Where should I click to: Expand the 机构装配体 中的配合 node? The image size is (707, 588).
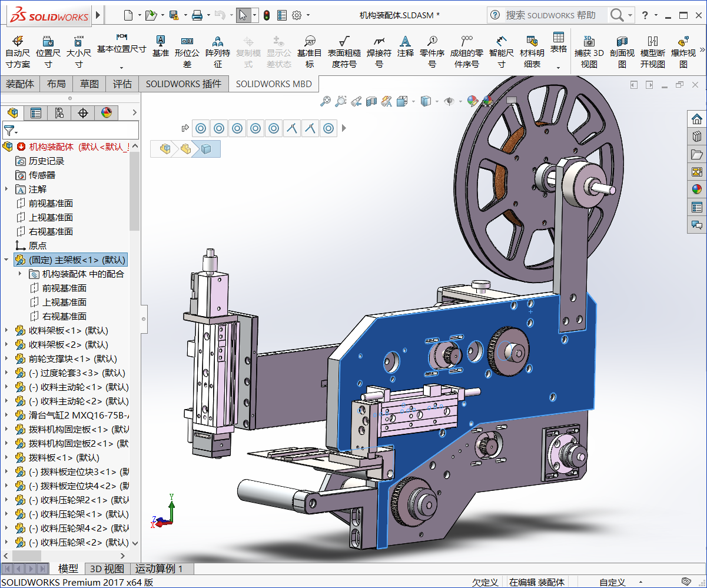[20, 274]
